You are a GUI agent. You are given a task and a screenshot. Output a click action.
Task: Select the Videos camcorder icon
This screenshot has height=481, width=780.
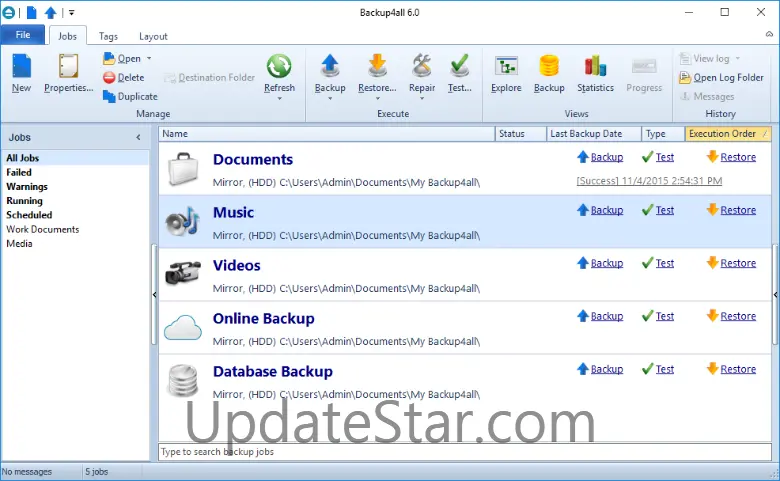183,273
